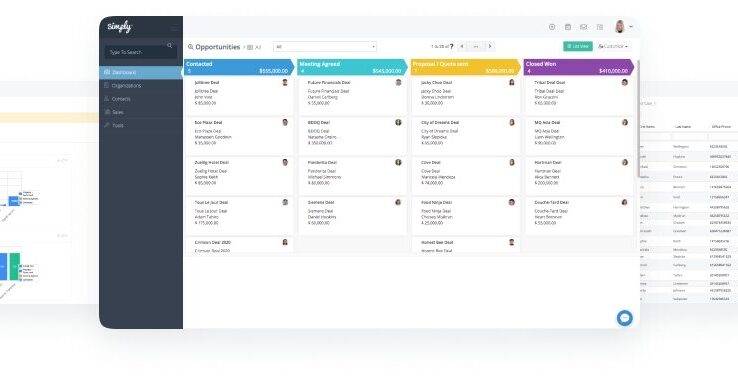Click the Closed Won stage header
Image resolution: width=738 pixels, height=377 pixels.
pyautogui.click(x=578, y=67)
